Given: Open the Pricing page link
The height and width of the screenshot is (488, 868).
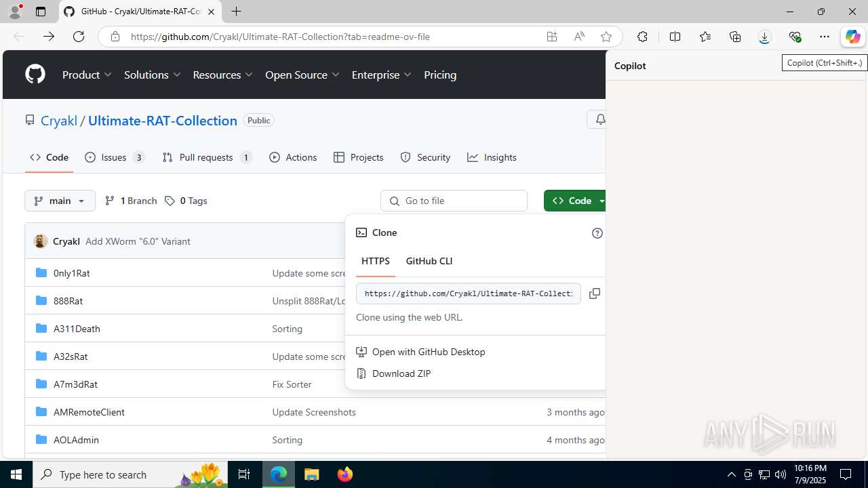Looking at the screenshot, I should [440, 75].
